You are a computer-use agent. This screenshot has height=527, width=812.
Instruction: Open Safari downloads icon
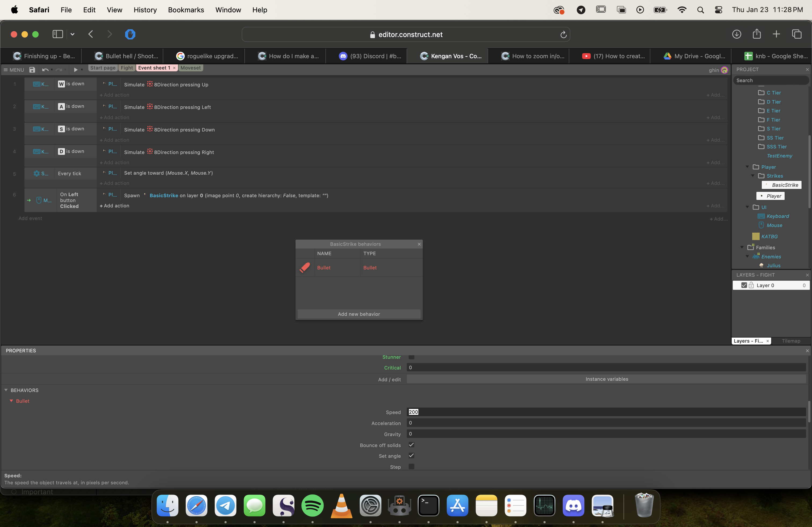click(x=737, y=34)
